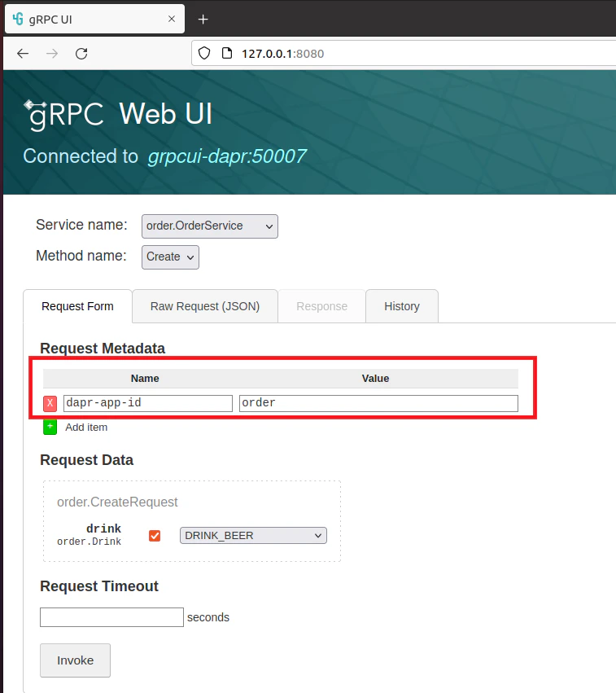Click the order.CreateRequest label
The image size is (616, 693).
tap(117, 502)
